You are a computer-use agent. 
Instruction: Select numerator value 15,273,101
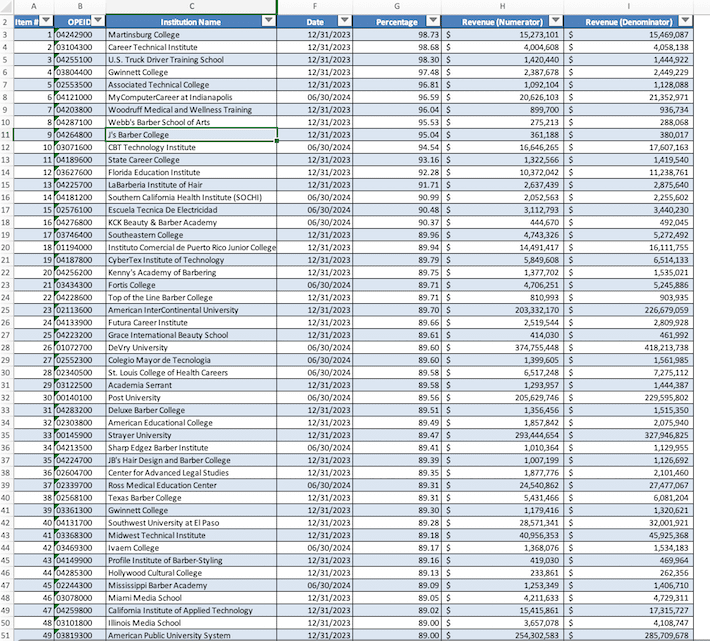click(x=502, y=35)
